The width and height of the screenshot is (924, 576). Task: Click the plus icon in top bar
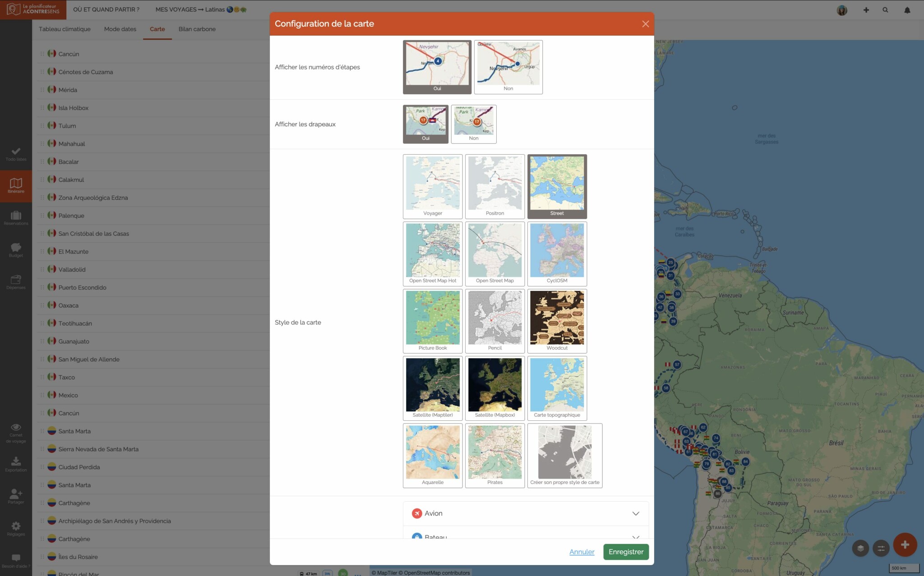tap(866, 10)
